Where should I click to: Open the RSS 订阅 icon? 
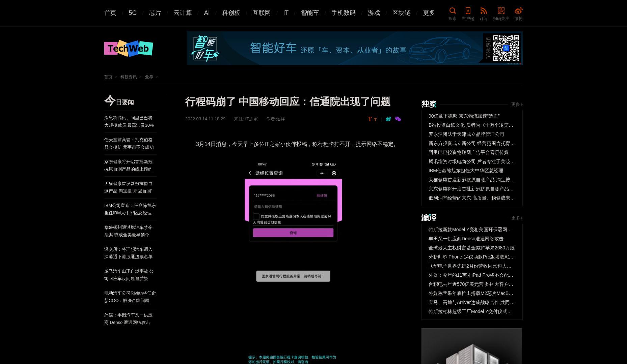[x=484, y=11]
